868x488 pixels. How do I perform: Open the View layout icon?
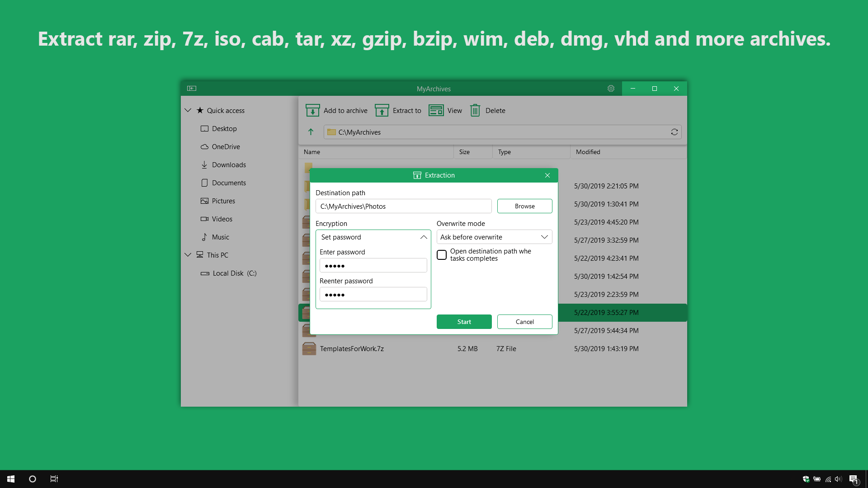point(436,110)
